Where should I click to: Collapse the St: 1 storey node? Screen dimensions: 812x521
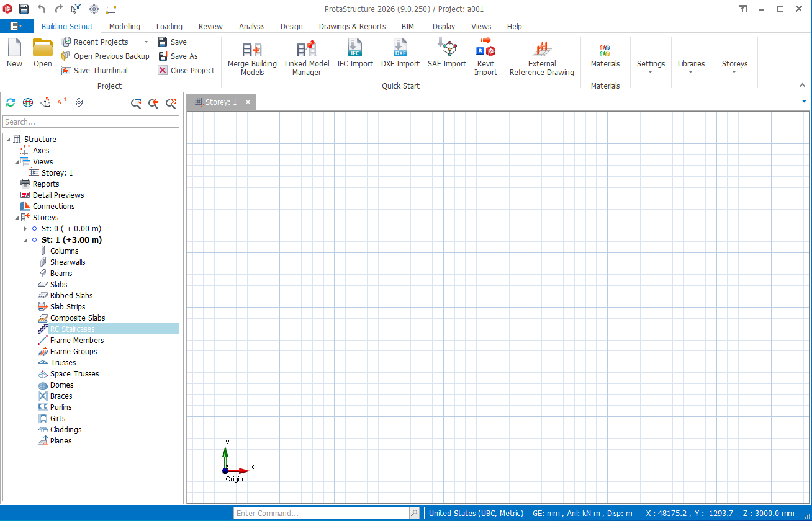point(25,240)
